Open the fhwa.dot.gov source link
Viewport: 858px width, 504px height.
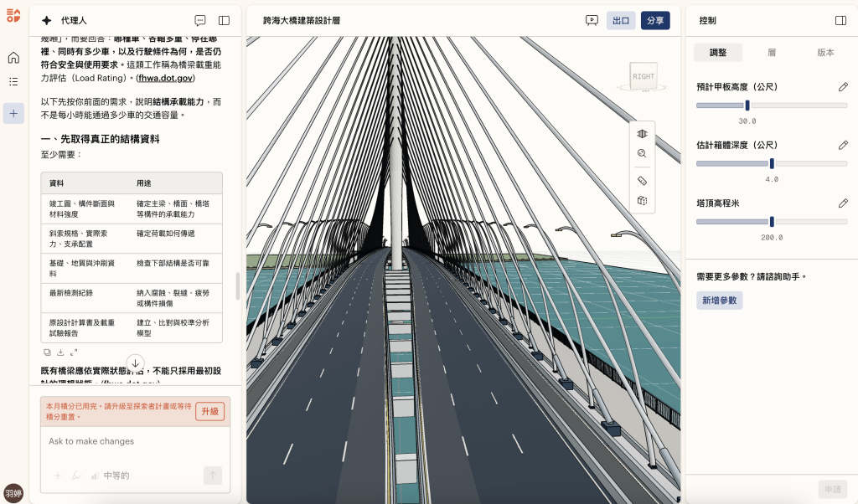(166, 78)
